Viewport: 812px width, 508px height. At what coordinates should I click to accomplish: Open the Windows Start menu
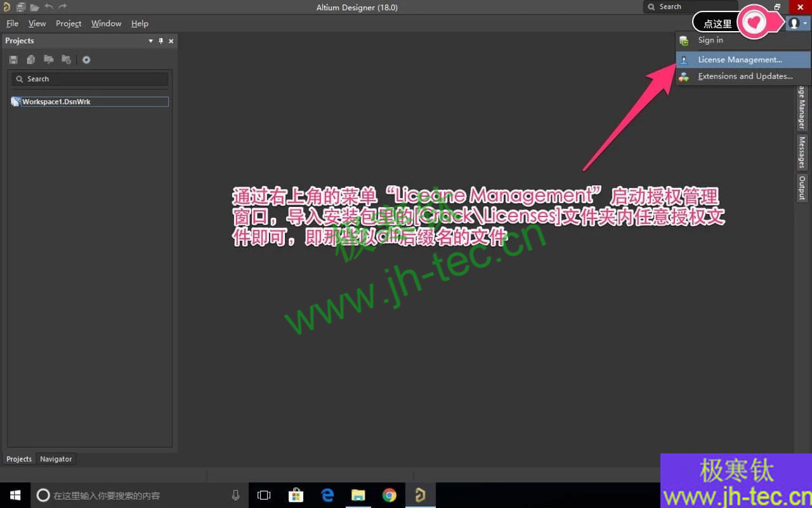click(15, 495)
